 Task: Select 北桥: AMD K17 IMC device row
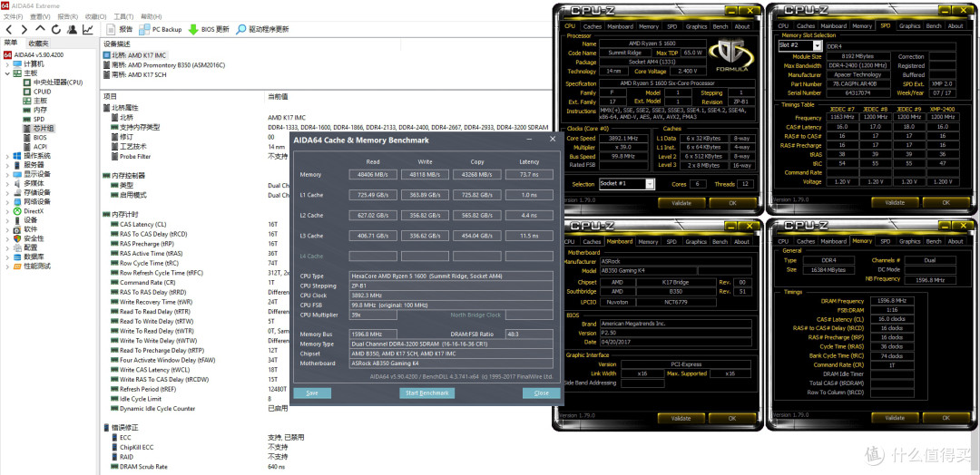coord(135,55)
